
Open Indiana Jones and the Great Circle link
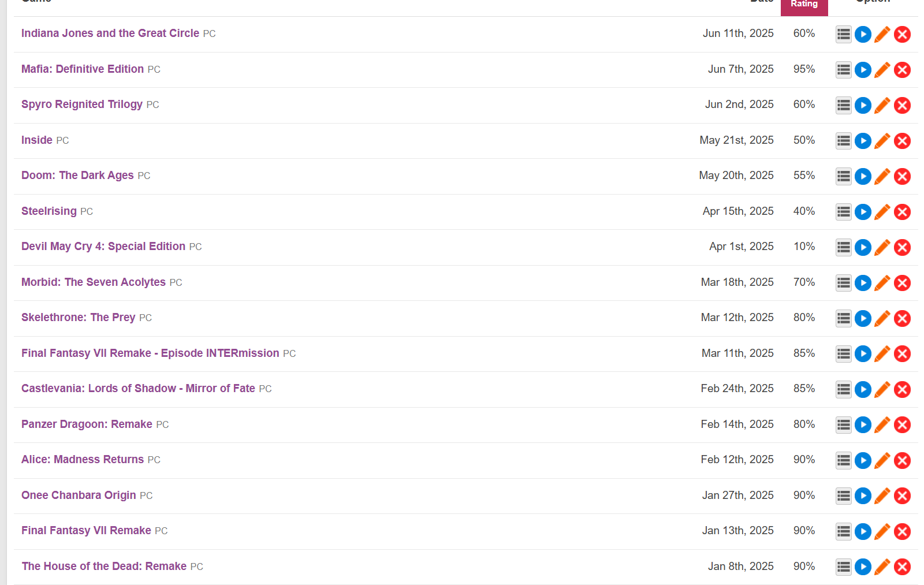[110, 33]
